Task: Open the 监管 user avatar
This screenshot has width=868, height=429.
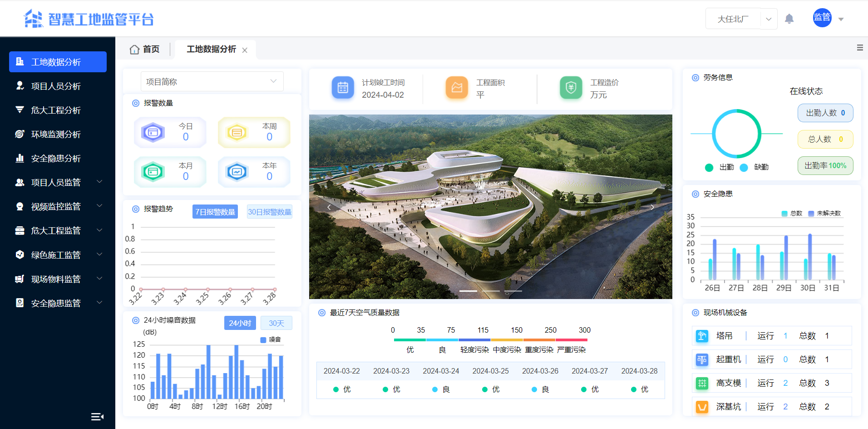Action: (822, 18)
